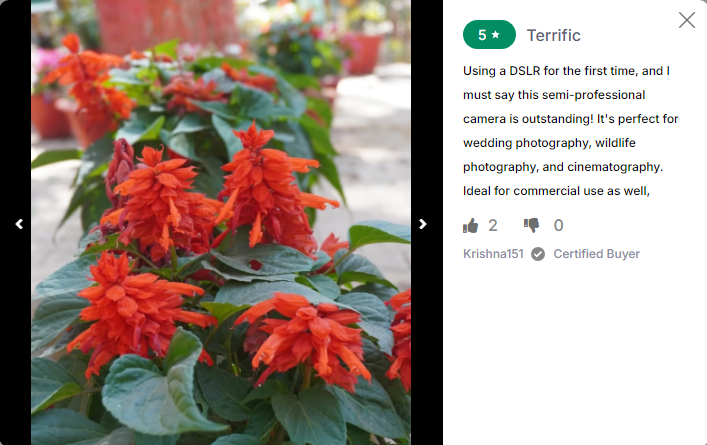Image resolution: width=707 pixels, height=445 pixels.
Task: Select the Terrific review title
Action: 554,35
